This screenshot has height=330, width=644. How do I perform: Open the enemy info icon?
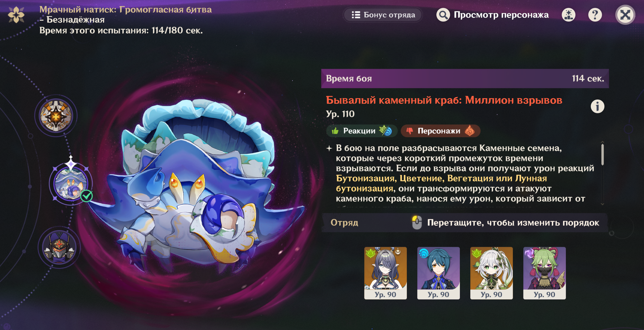click(597, 106)
